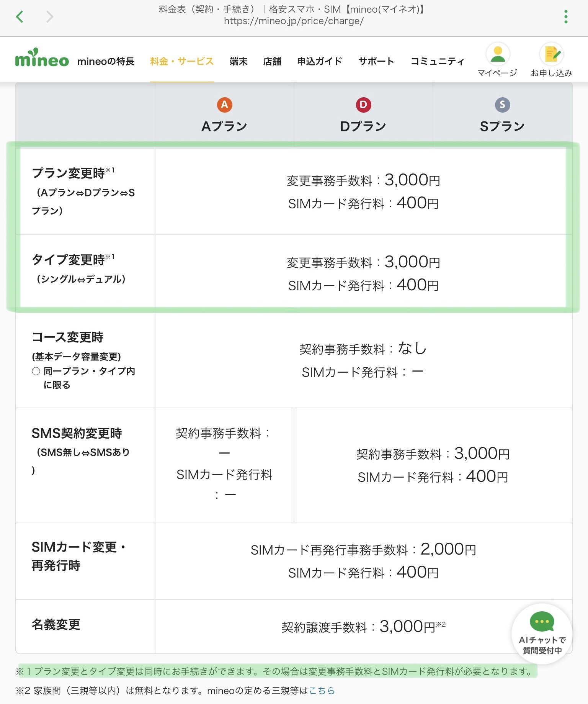The height and width of the screenshot is (704, 588).
Task: Click the orange A plan badge
Action: coord(225,105)
